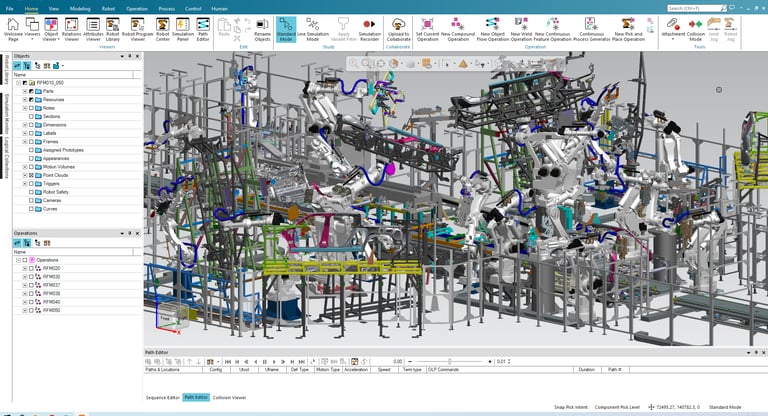Expand the Dimensions folder
Viewport: 768px width, 416px height.
(x=25, y=124)
